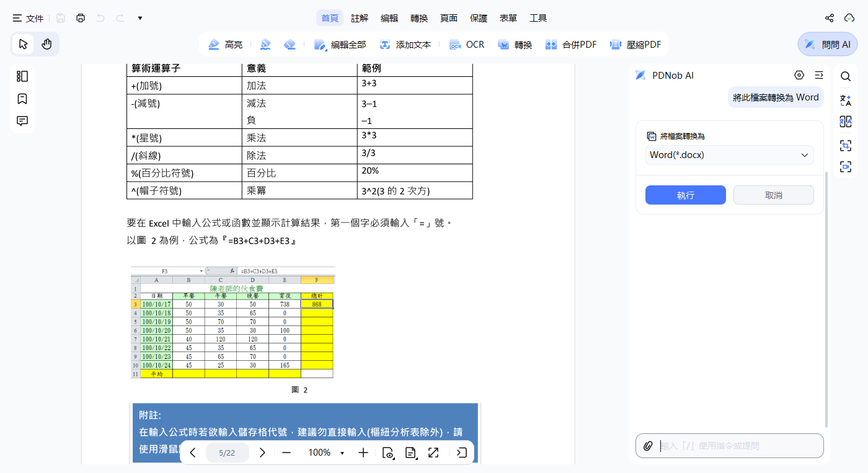Go to the previous page arrow
Screen dimensions: 868x473
tap(193, 453)
